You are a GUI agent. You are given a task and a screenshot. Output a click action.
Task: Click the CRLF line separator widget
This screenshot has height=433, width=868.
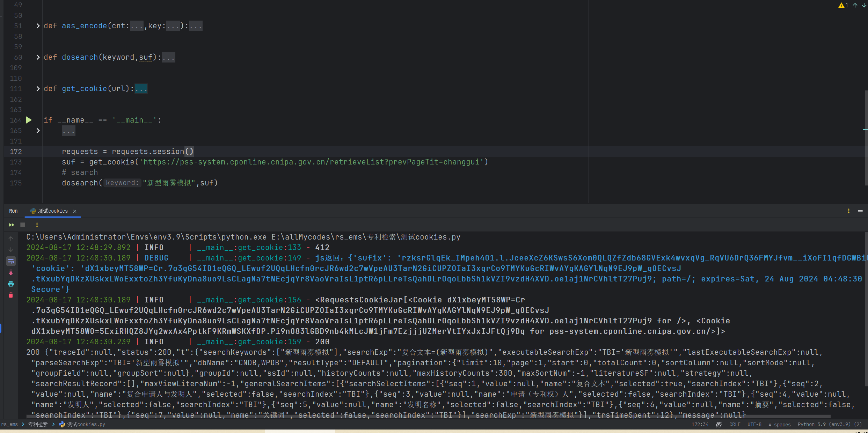tap(735, 424)
